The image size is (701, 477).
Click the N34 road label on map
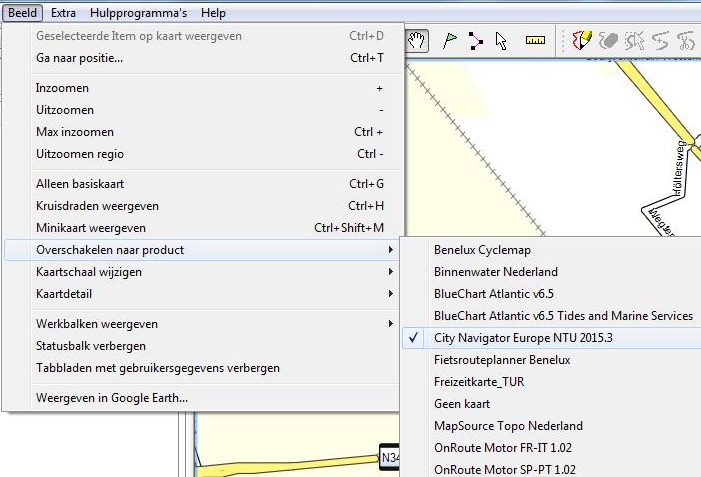389,458
